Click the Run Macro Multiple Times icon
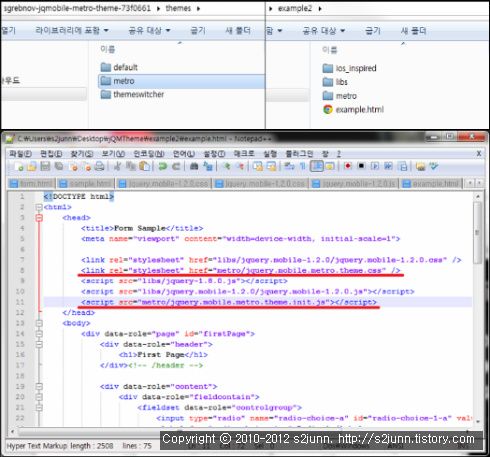Viewport: 490px width, 457px height. coord(388,166)
